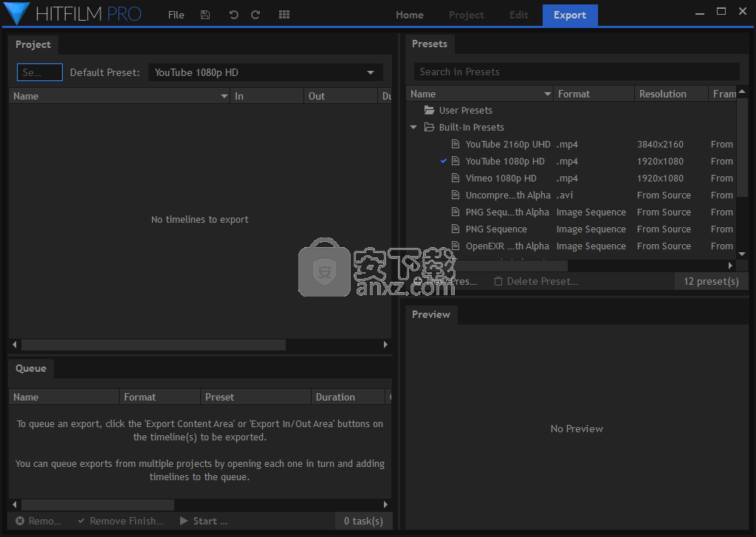Image resolution: width=756 pixels, height=537 pixels.
Task: Open the File menu
Action: (176, 15)
